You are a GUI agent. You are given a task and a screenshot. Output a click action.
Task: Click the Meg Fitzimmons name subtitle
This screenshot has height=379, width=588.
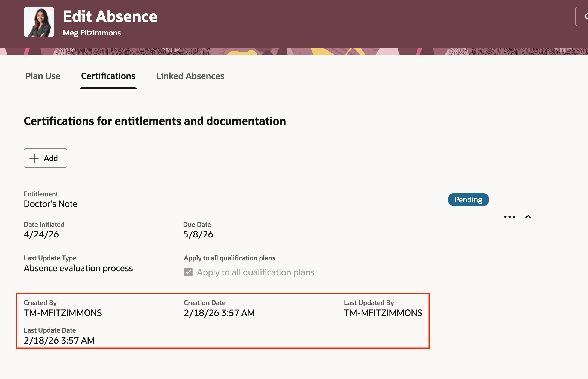pyautogui.click(x=92, y=33)
